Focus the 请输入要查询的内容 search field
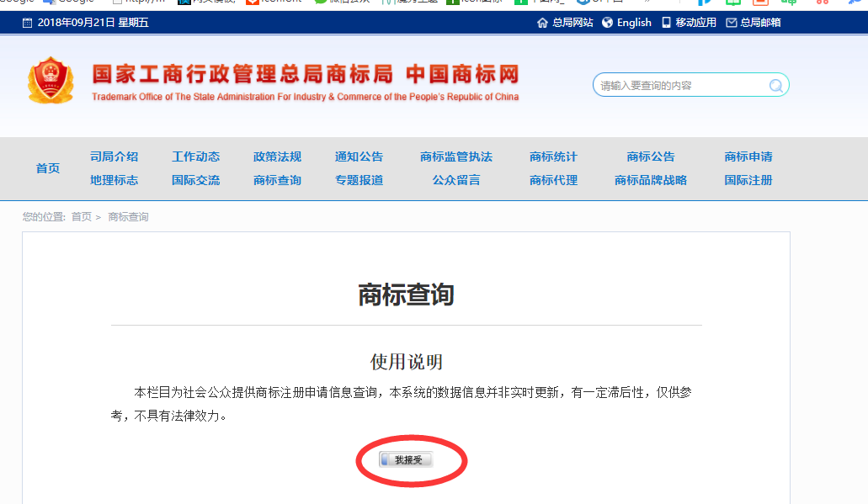 [679, 85]
